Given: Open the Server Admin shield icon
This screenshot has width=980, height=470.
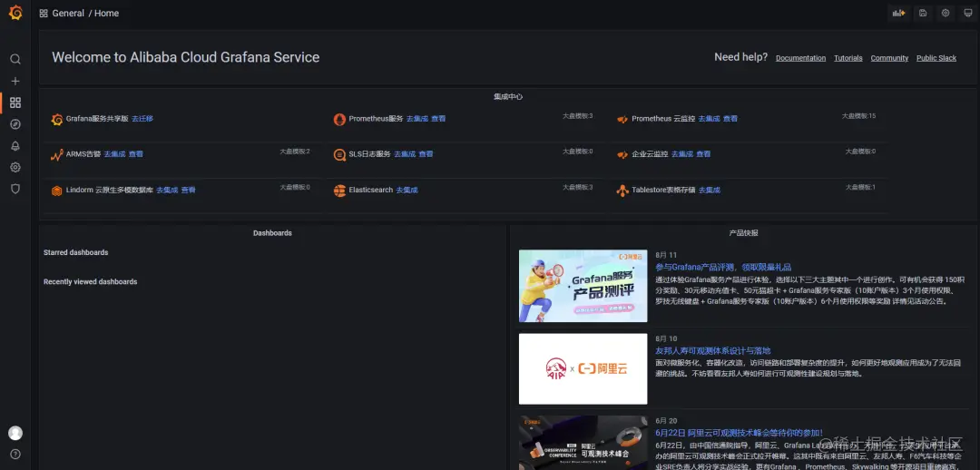Looking at the screenshot, I should 15,189.
